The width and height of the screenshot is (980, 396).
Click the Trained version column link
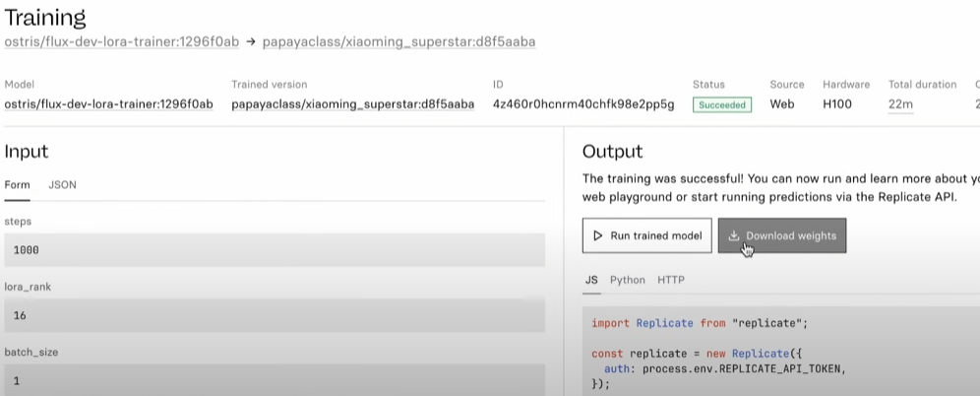pyautogui.click(x=352, y=104)
